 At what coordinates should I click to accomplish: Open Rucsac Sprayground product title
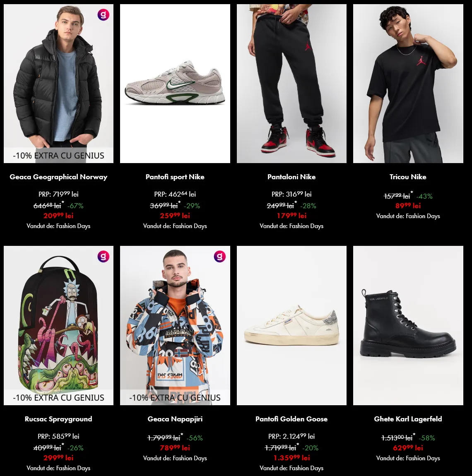(x=58, y=419)
